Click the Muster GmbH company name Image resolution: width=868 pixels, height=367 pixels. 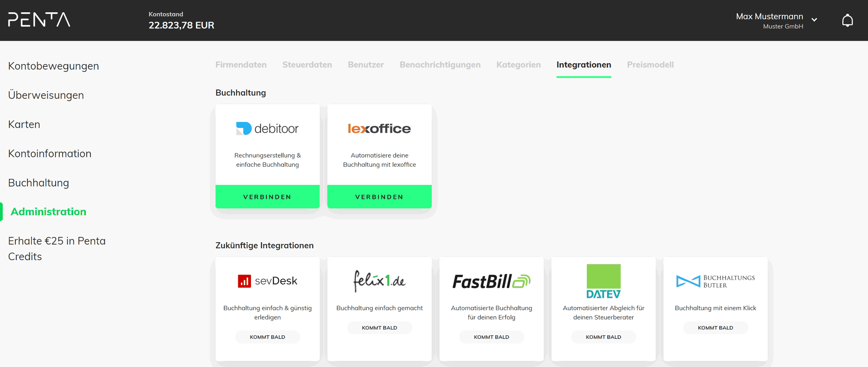point(783,27)
